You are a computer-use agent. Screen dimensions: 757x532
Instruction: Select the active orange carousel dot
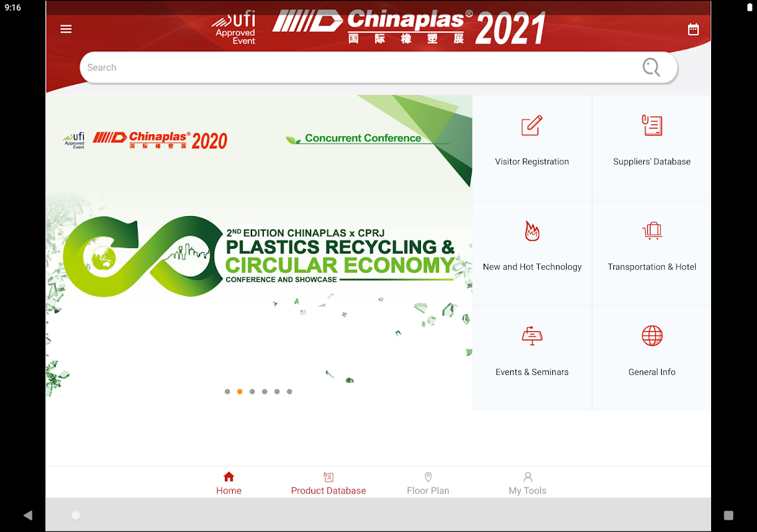tap(240, 392)
